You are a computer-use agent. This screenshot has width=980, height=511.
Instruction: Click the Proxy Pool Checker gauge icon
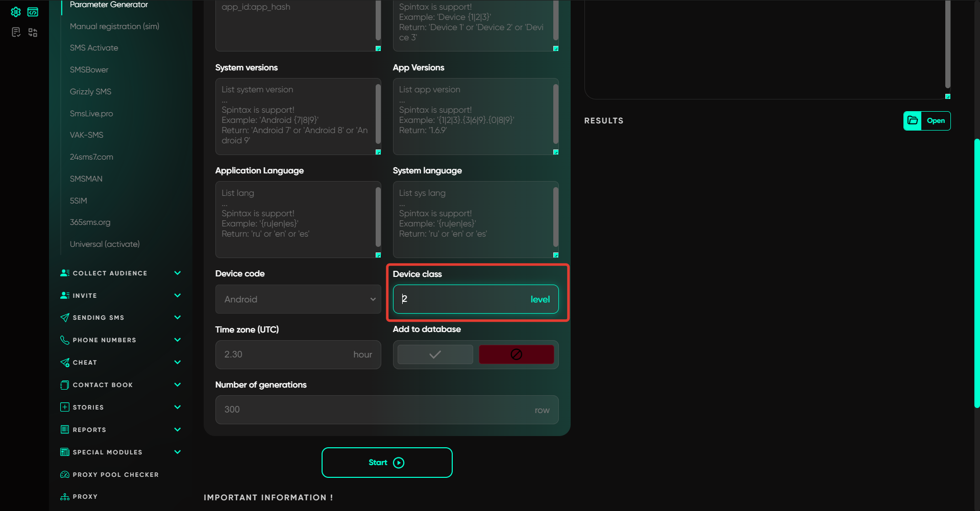(x=65, y=475)
